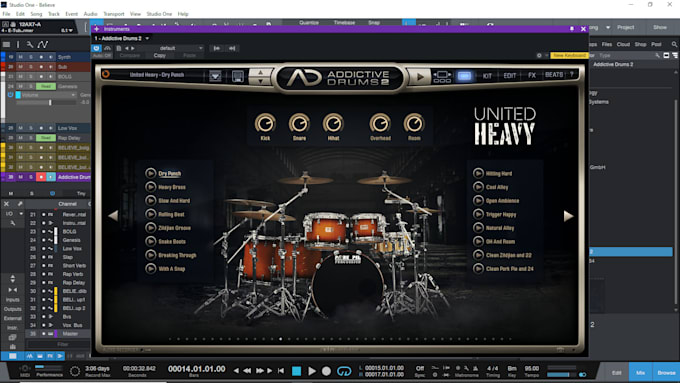Click the tempo value 95.00
Screen dimensions: 680x383
tap(532, 369)
